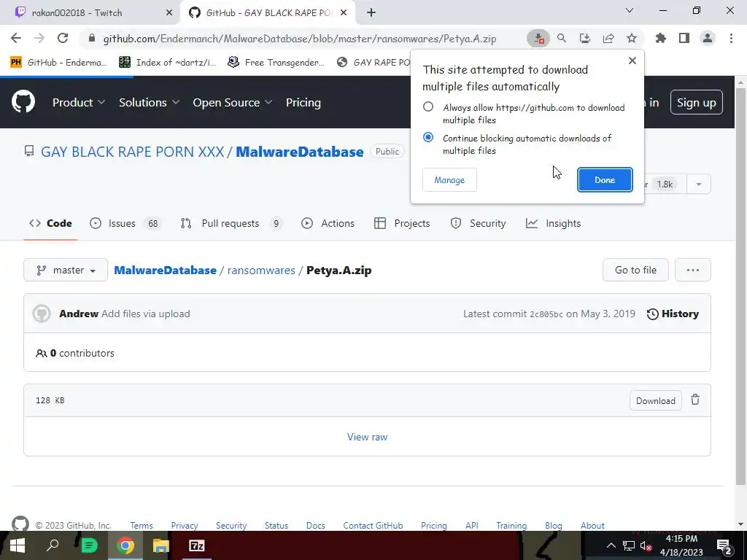Open the Chrome profile avatar

coord(708,38)
